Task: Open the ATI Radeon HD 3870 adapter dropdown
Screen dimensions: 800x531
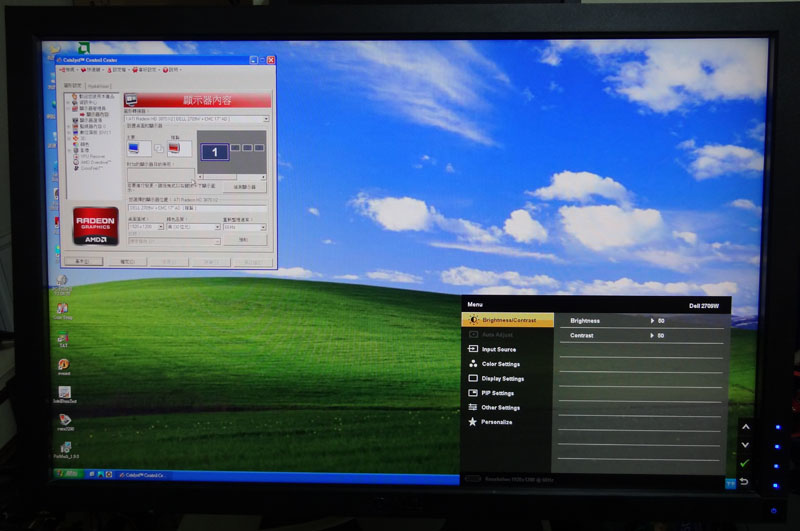Action: click(197, 119)
